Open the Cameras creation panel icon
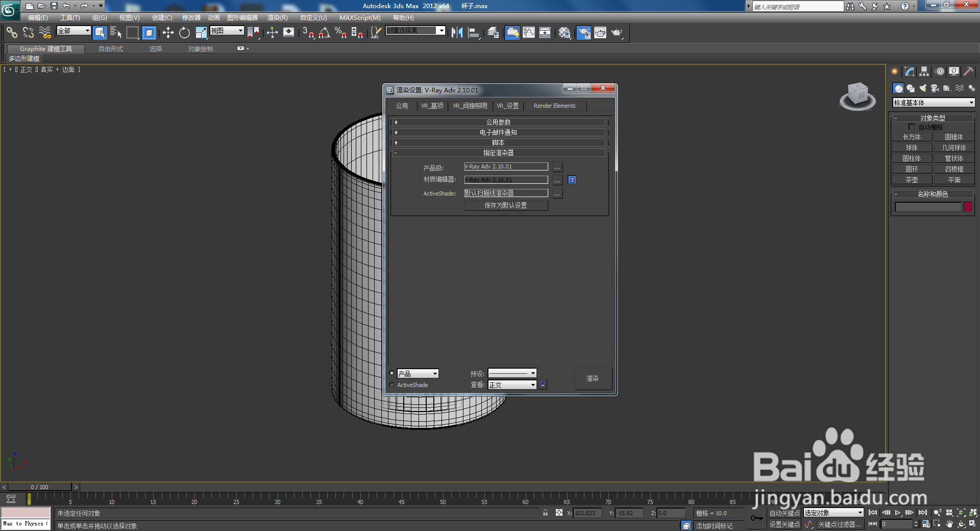Viewport: 980px width, 531px height. click(935, 88)
